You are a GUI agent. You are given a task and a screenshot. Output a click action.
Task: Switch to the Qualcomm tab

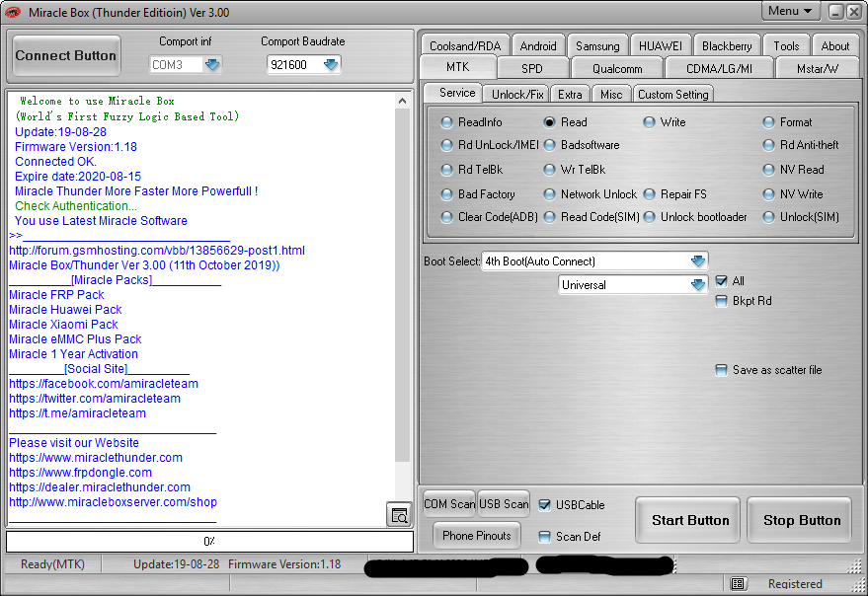pyautogui.click(x=617, y=69)
